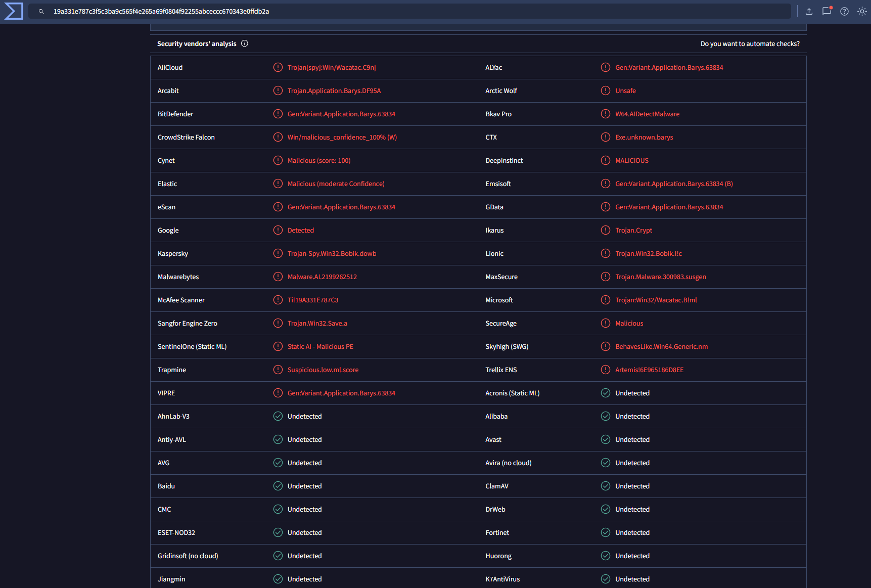Click the alert icon for Bkav Pro
This screenshot has width=871, height=588.
point(606,114)
